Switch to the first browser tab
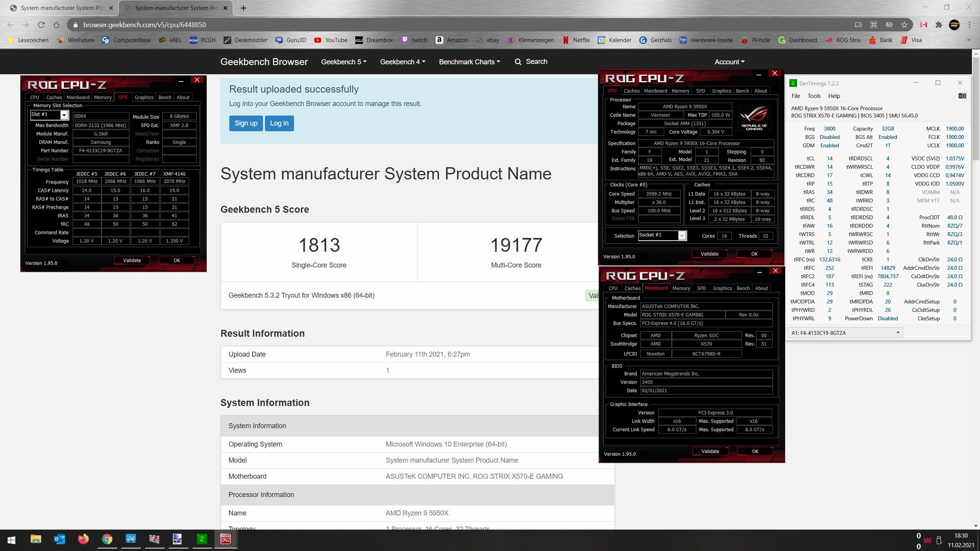Viewport: 980px width, 551px height. [x=61, y=8]
